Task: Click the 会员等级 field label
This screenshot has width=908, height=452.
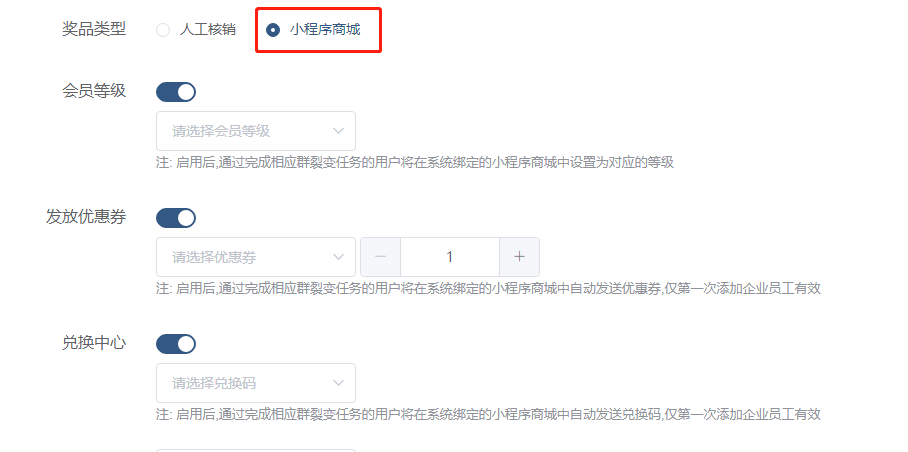Action: 94,91
